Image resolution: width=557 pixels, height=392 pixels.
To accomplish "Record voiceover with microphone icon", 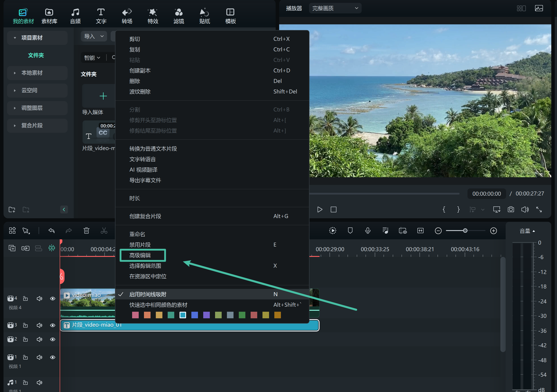I will (368, 231).
